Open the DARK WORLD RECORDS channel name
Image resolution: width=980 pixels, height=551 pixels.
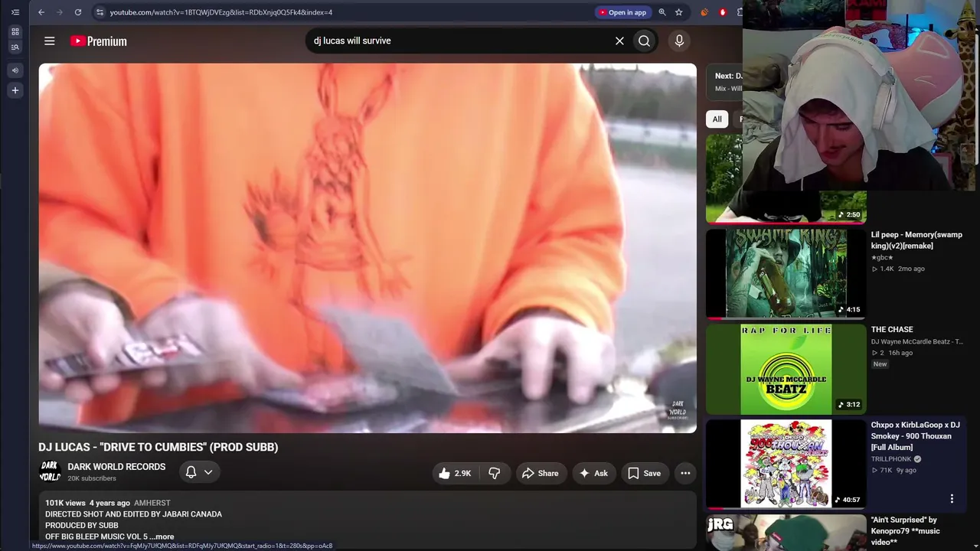(116, 467)
